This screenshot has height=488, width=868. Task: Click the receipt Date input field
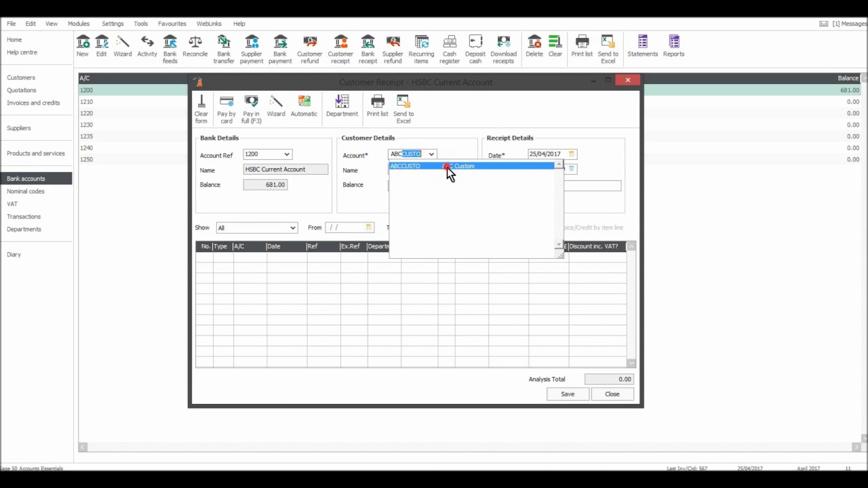point(547,154)
